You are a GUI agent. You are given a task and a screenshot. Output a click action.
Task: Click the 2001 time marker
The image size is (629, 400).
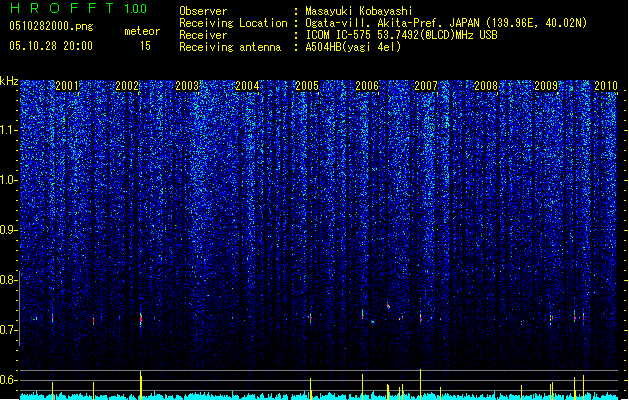(x=67, y=86)
